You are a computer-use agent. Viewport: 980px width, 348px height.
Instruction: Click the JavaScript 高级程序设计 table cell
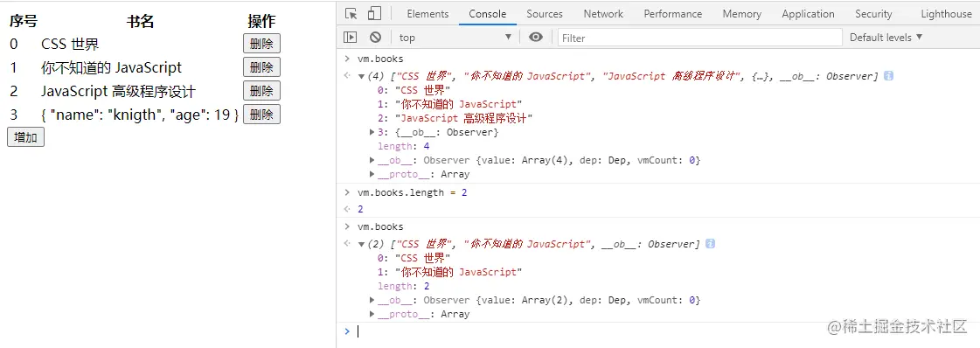point(119,91)
